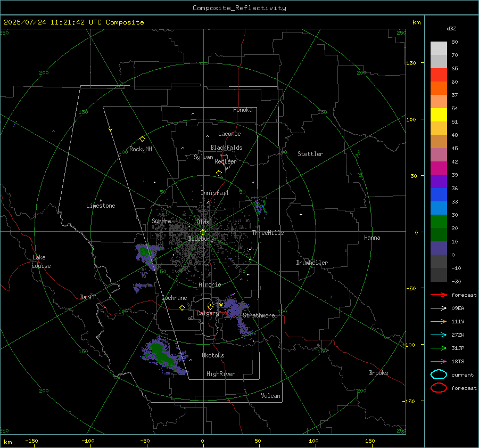The image size is (479, 448).
Task: Click the yellow diamond marker near RockyMH
Action: pos(142,139)
